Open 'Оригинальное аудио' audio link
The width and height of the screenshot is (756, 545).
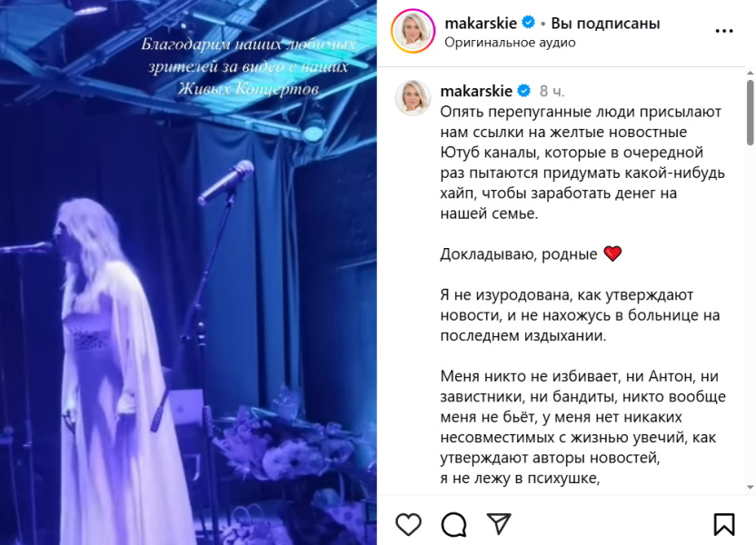pyautogui.click(x=510, y=43)
